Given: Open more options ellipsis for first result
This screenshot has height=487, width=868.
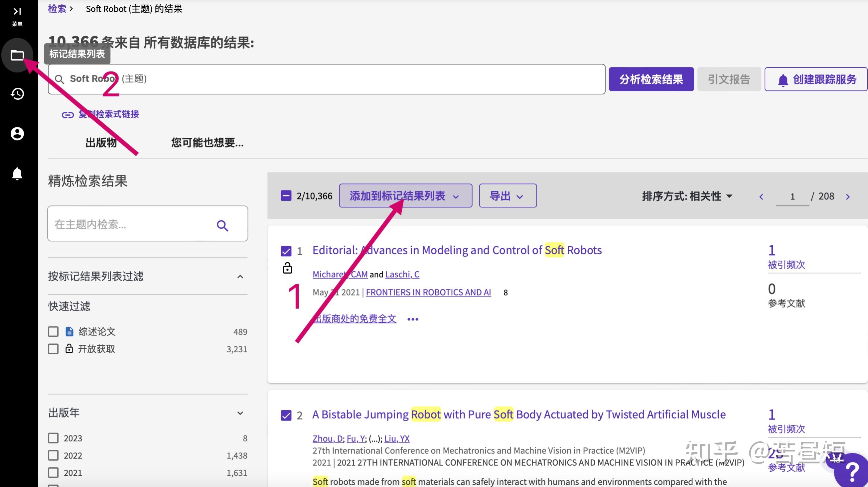Looking at the screenshot, I should pos(413,319).
